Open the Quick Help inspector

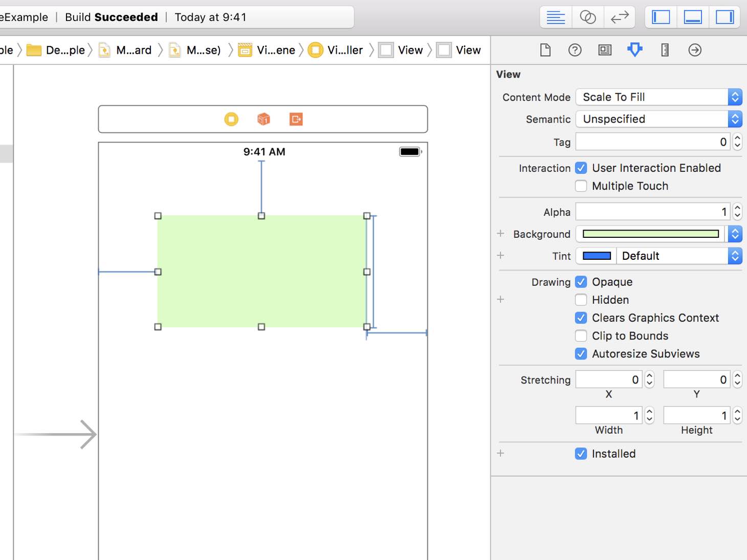(x=575, y=50)
